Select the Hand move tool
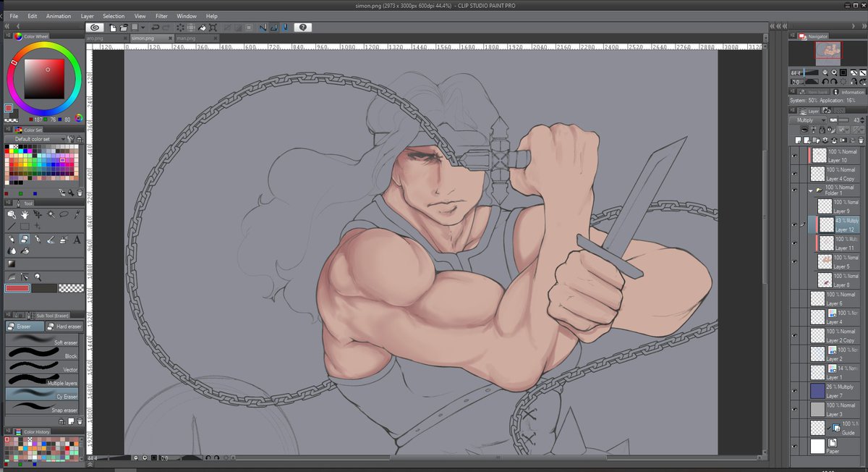Screen dimensions: 868x472 click(x=25, y=214)
